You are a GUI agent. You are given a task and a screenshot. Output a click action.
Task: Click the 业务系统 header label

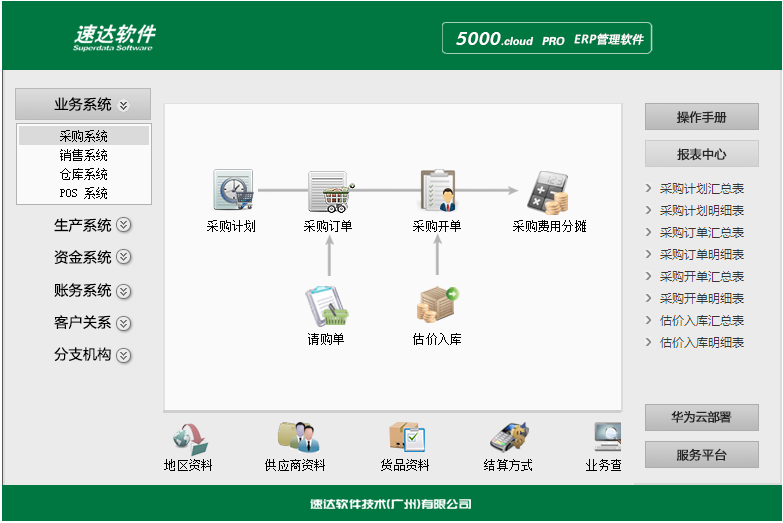83,104
